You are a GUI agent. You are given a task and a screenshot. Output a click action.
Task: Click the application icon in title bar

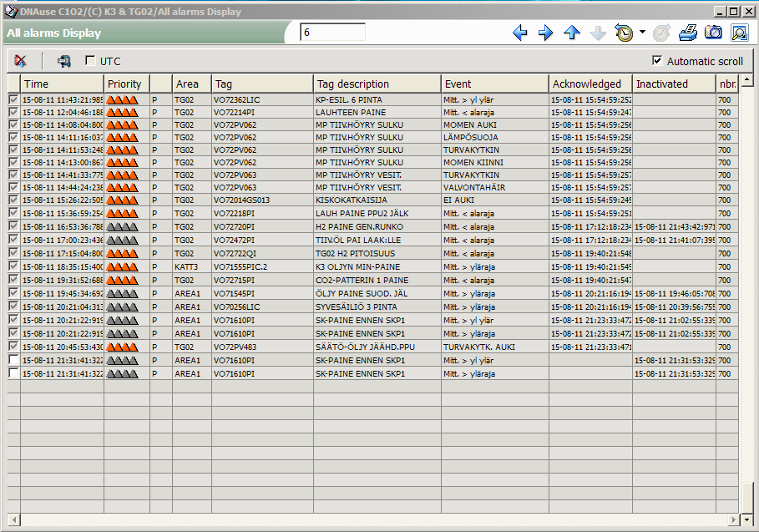point(11,11)
